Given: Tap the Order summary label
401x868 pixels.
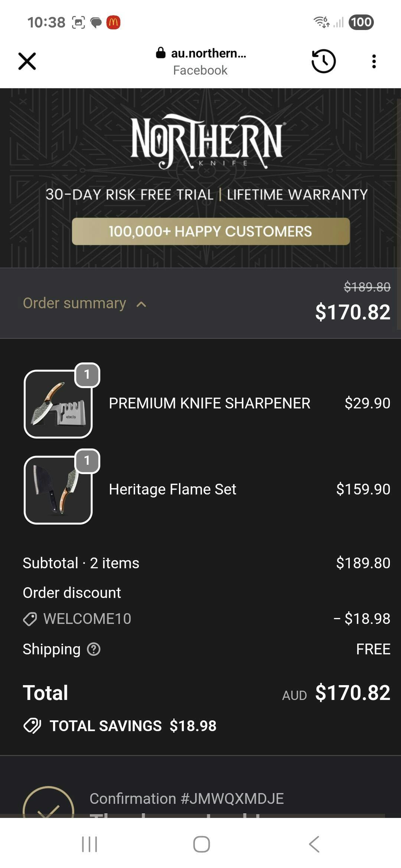Looking at the screenshot, I should pyautogui.click(x=74, y=303).
